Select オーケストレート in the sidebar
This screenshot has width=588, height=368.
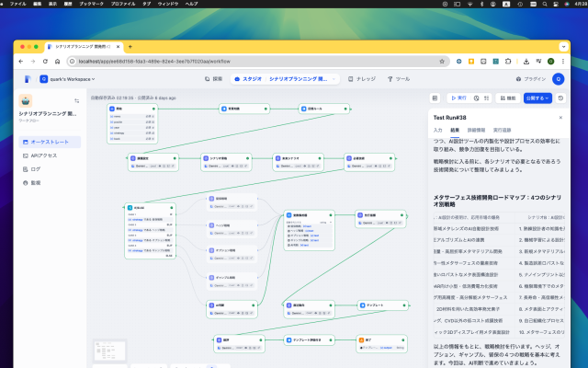tap(50, 142)
